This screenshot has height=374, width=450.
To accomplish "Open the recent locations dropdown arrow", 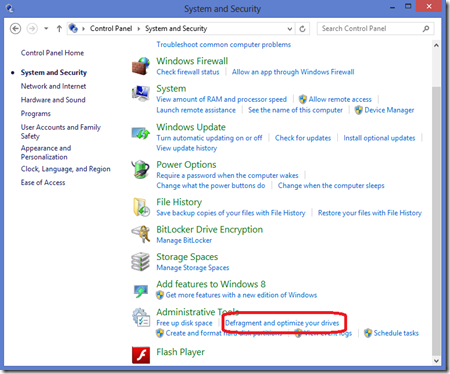I will tap(46, 29).
